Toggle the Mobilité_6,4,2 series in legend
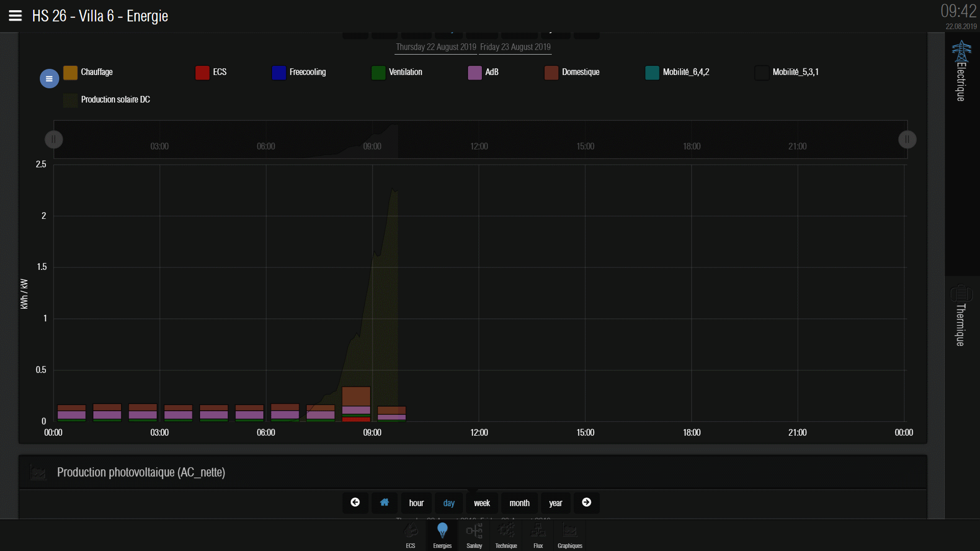The height and width of the screenshot is (551, 980). point(677,72)
